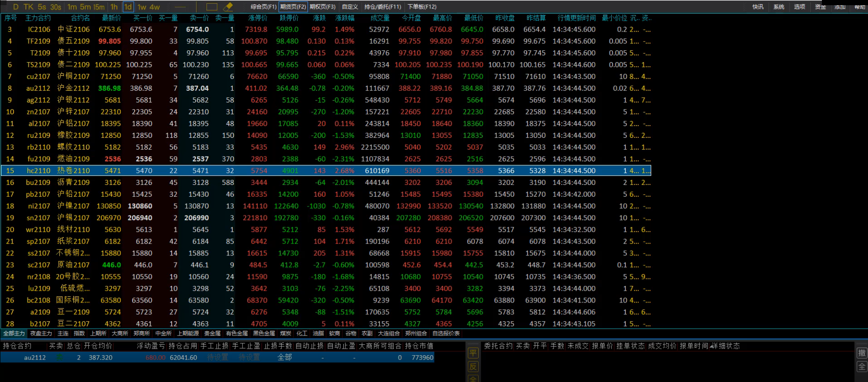Toggle the 1d timeframe
This screenshot has height=382, width=868.
[x=128, y=7]
